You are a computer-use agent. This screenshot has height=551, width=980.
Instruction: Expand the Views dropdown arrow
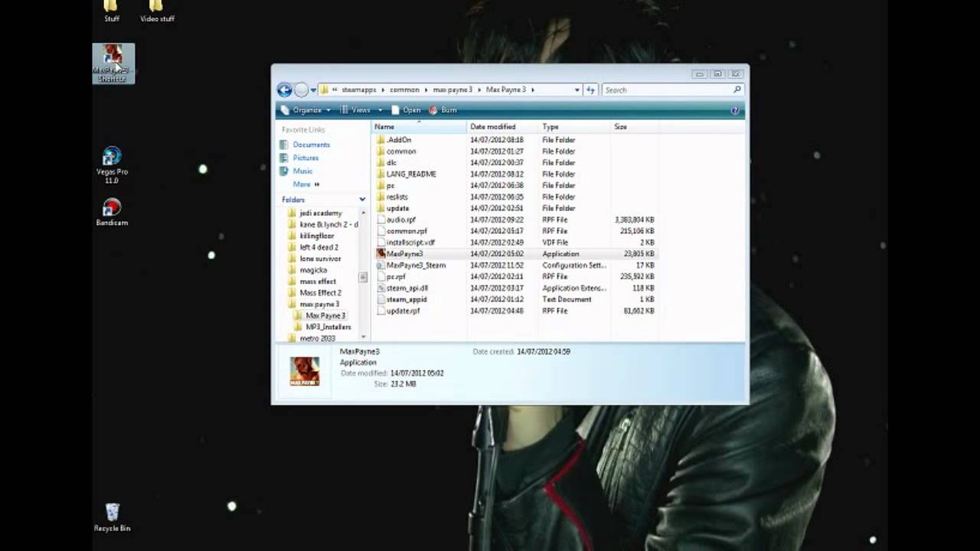point(380,110)
